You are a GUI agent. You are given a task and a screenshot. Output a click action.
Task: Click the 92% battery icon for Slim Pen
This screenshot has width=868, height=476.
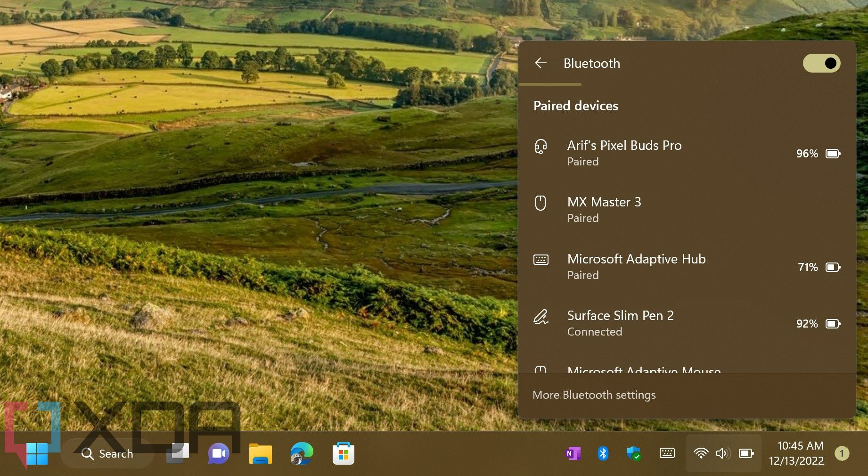[x=833, y=324]
